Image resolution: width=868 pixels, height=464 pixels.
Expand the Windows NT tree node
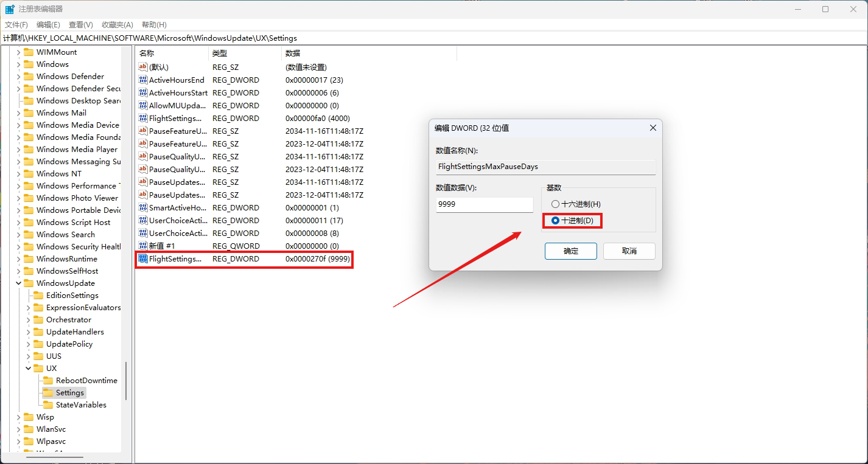click(x=18, y=174)
